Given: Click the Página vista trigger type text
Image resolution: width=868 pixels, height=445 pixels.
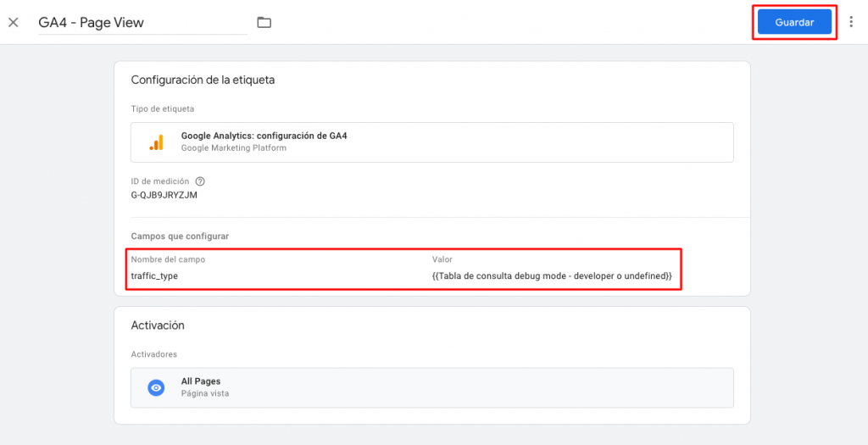Looking at the screenshot, I should 204,394.
